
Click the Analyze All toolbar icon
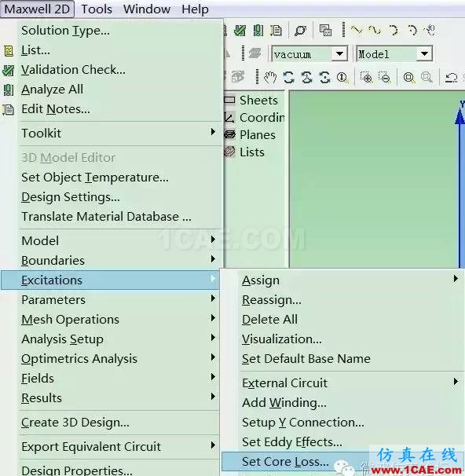tap(258, 30)
